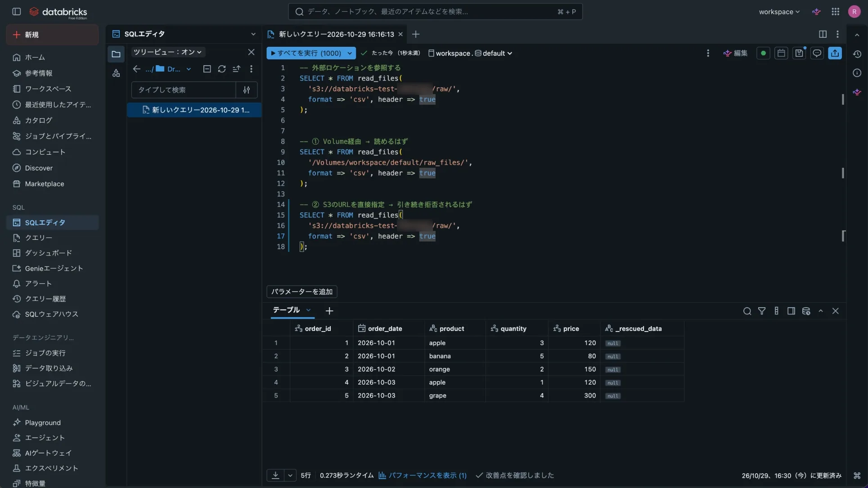868x488 pixels.
Task: Open SQLウェアハウス page
Action: pyautogui.click(x=52, y=314)
